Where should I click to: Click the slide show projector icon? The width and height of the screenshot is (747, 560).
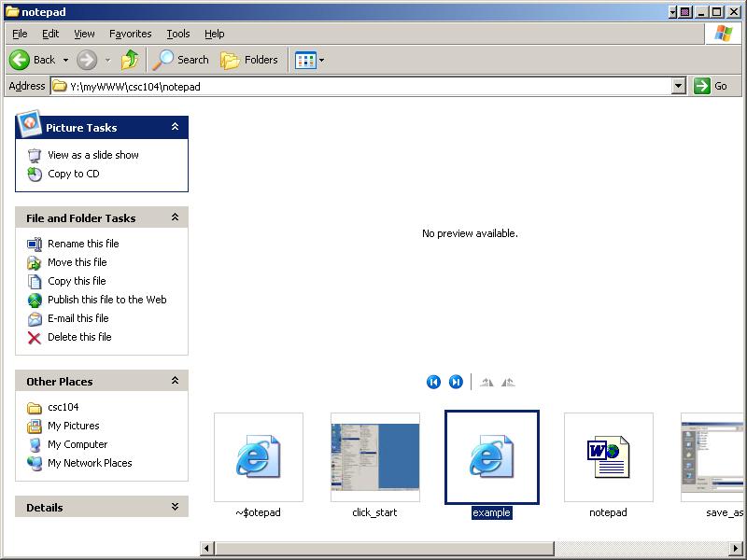pyautogui.click(x=35, y=156)
